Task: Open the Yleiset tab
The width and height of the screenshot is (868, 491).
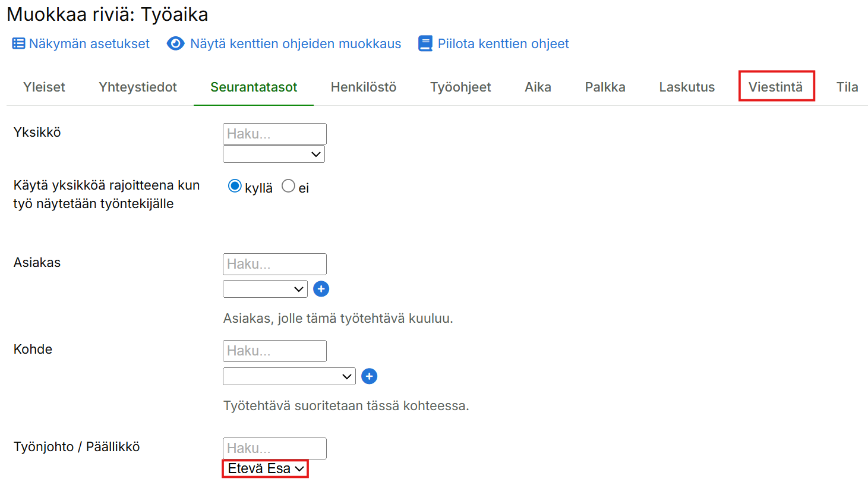Action: (x=44, y=87)
